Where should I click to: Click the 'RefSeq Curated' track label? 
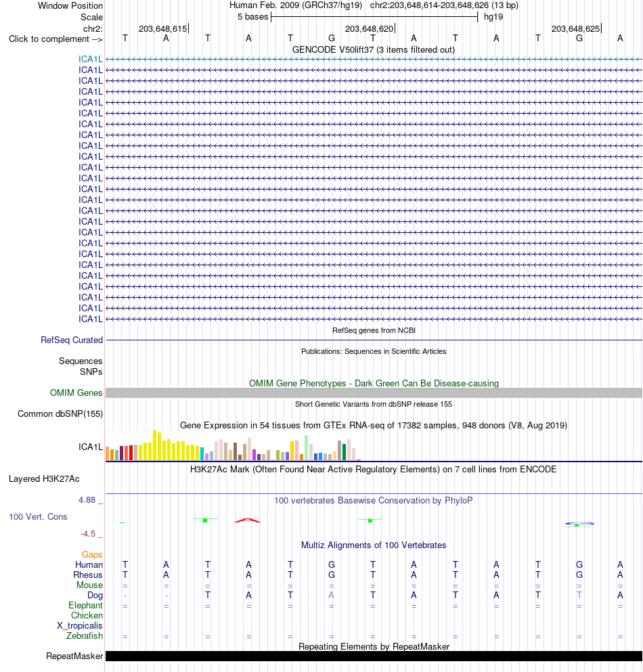coord(72,340)
